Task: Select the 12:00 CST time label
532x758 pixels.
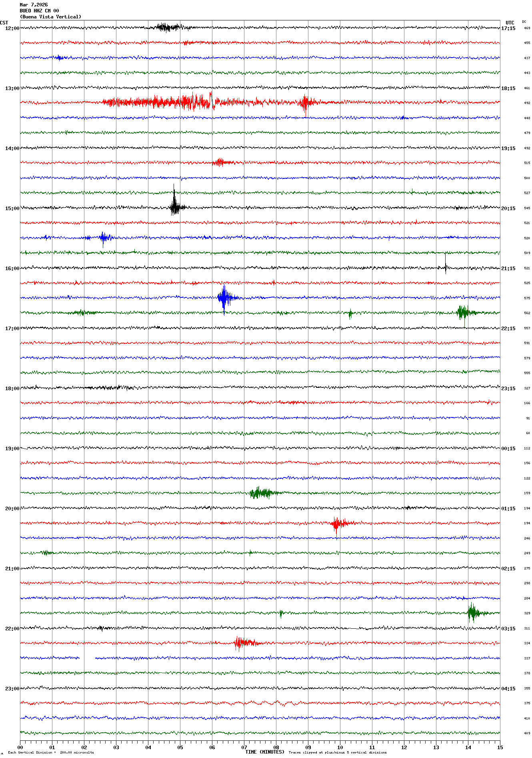Action: (12, 28)
